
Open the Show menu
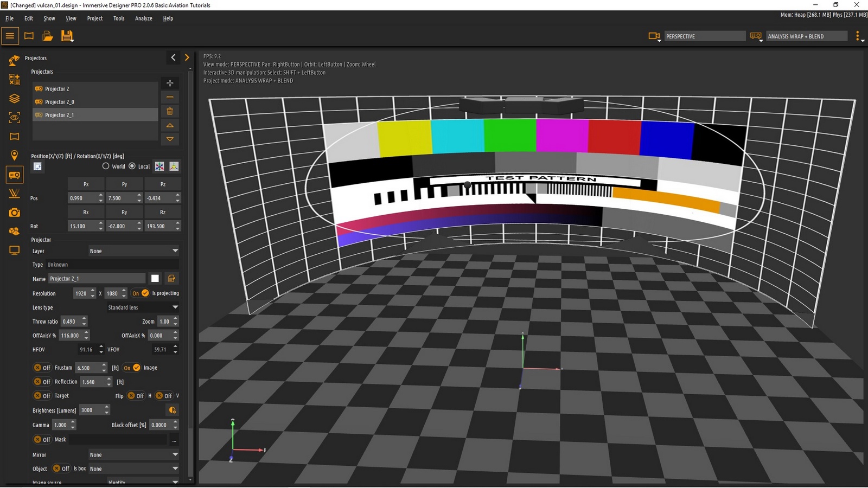pos(49,18)
